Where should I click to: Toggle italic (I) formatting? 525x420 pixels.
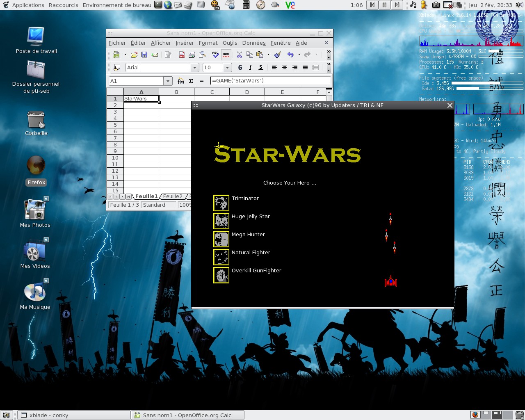pyautogui.click(x=250, y=68)
